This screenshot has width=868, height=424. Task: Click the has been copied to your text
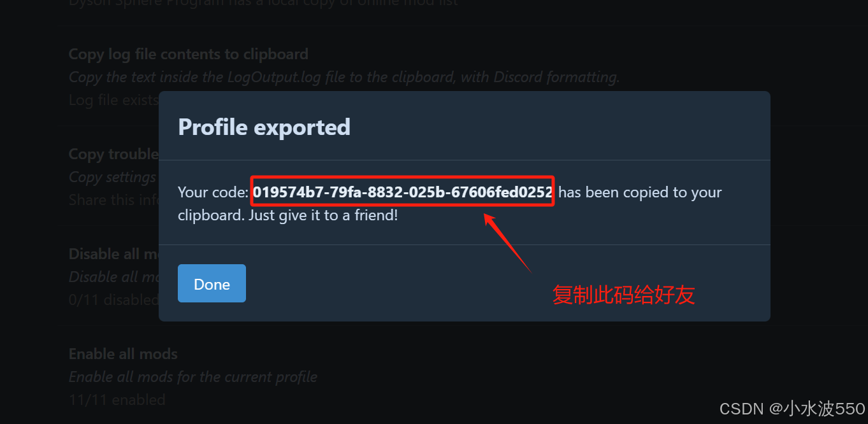640,192
